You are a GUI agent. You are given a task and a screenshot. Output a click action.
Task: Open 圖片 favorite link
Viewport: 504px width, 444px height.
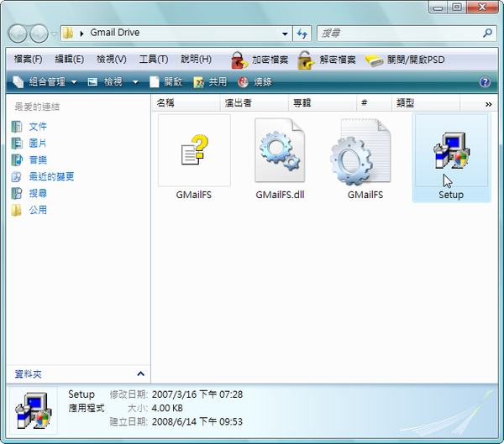pos(38,144)
